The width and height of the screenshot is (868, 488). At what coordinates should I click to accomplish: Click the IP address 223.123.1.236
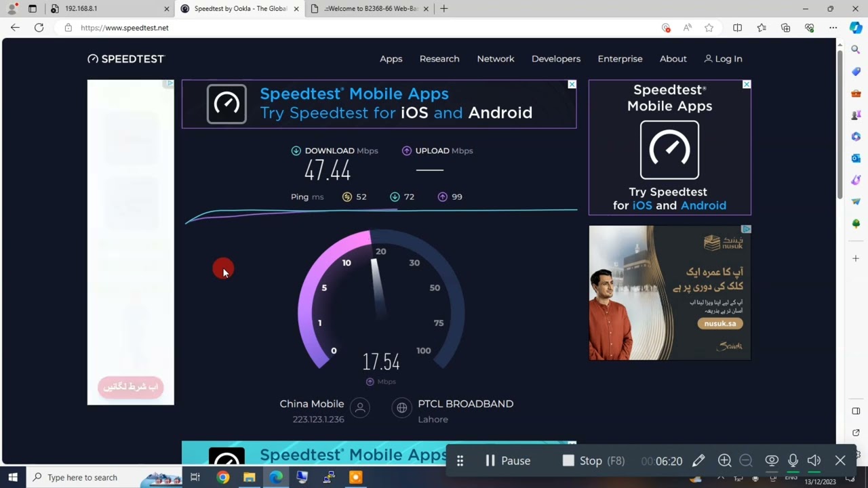318,420
